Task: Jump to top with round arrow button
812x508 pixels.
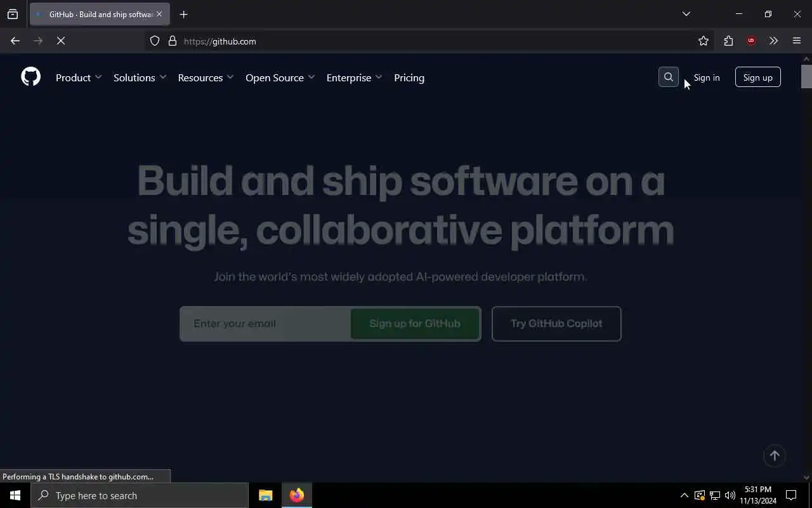Action: coord(774,456)
